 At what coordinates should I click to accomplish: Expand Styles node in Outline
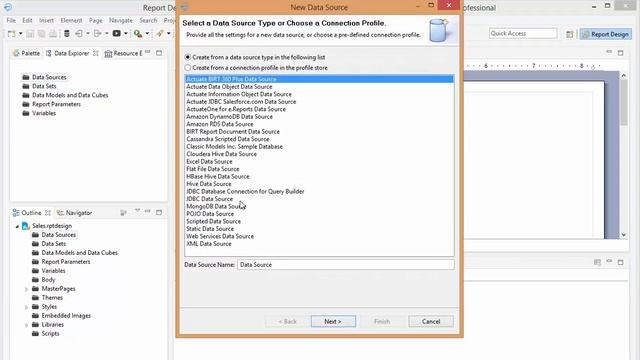click(27, 307)
